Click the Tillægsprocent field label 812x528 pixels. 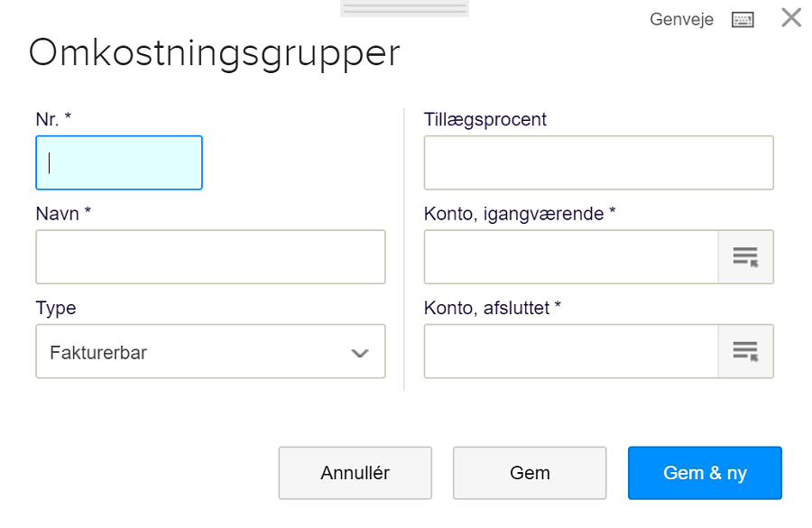[x=485, y=120]
